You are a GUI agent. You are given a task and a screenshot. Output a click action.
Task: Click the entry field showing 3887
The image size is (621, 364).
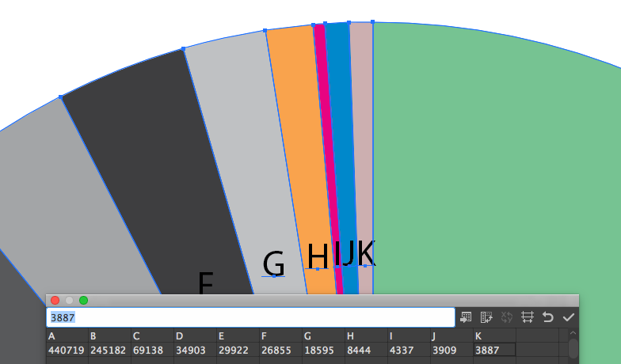(250, 317)
